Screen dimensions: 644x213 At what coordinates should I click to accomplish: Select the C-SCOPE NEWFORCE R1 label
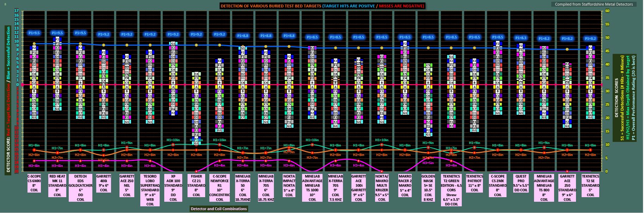click(x=220, y=188)
